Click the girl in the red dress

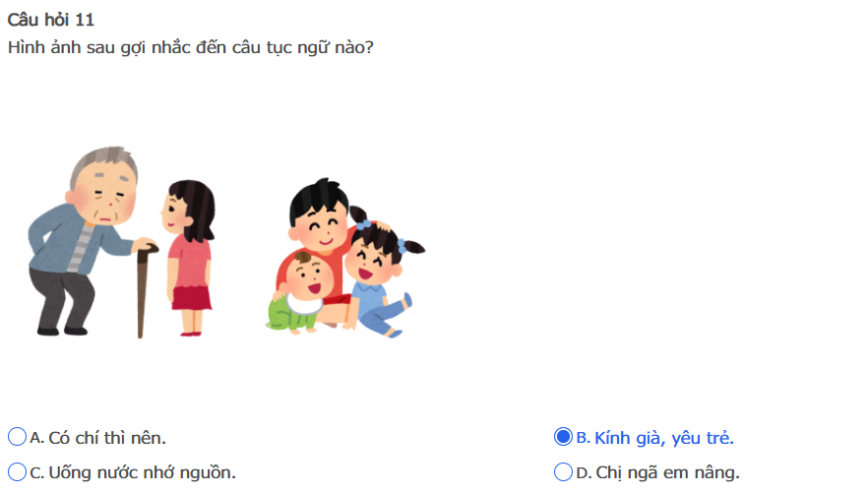click(x=189, y=256)
